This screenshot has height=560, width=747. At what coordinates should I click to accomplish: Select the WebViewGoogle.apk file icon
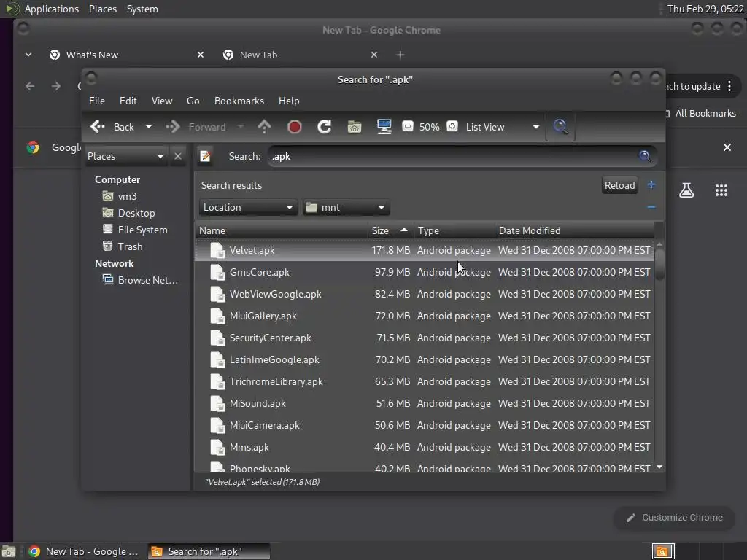coord(217,295)
